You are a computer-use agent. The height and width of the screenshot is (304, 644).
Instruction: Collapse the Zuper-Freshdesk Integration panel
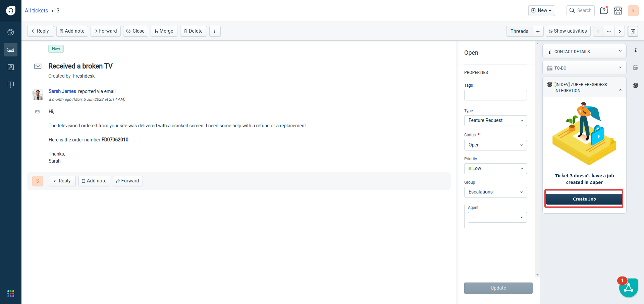[x=620, y=90]
